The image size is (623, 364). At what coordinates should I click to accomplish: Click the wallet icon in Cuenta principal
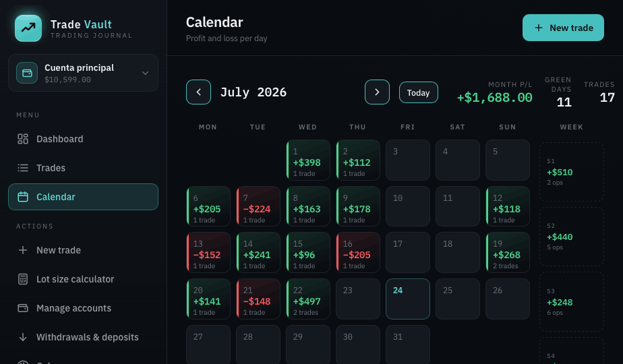coord(27,73)
